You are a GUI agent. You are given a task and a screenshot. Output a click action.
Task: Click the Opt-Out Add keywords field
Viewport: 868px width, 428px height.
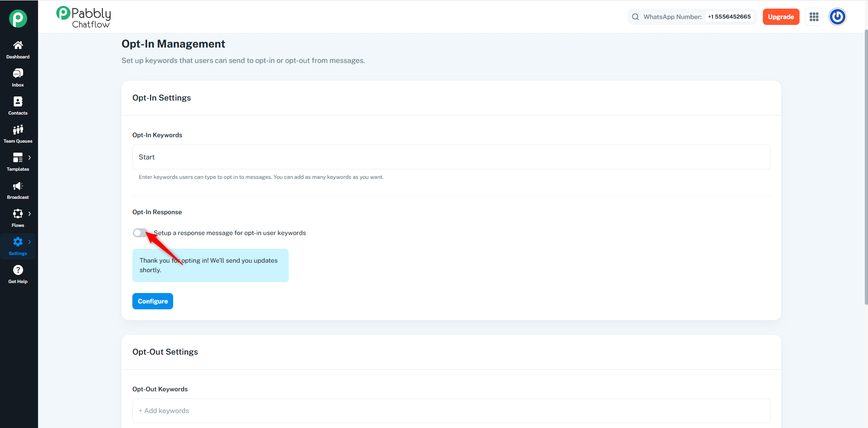[x=451, y=411]
